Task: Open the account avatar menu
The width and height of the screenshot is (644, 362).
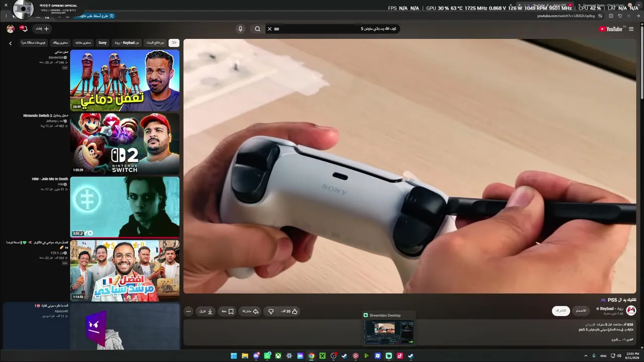Action: [10, 29]
